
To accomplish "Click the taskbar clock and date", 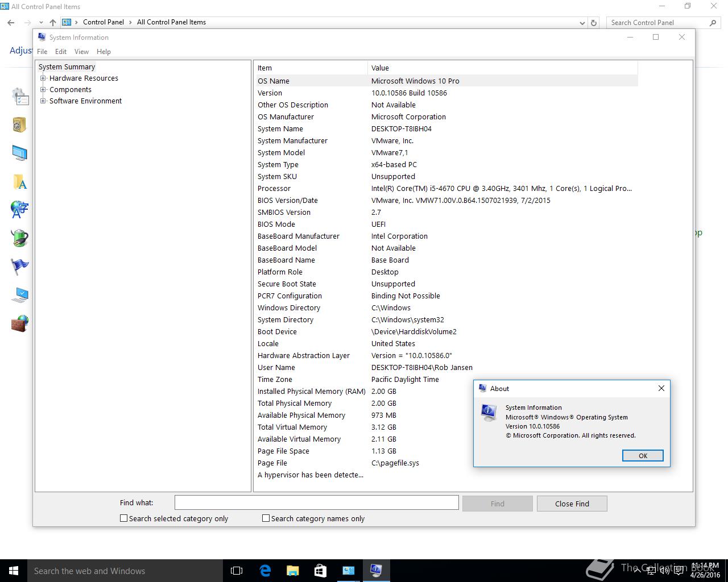I will click(705, 571).
